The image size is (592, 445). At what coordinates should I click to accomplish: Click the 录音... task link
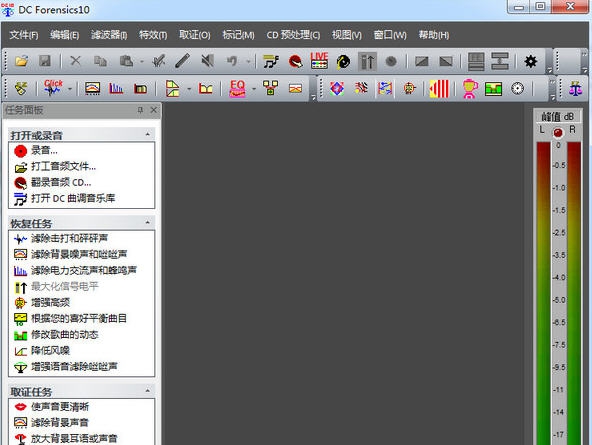(44, 150)
